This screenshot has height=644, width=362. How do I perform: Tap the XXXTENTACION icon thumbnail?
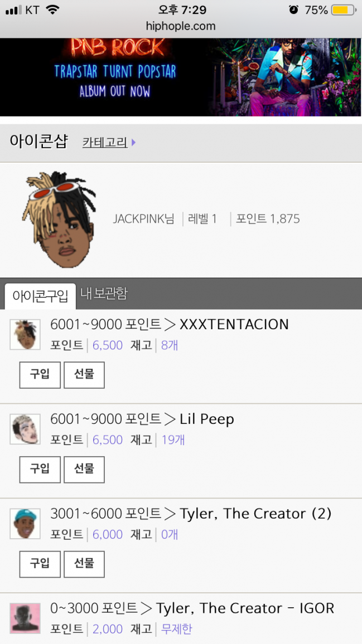[x=25, y=334]
